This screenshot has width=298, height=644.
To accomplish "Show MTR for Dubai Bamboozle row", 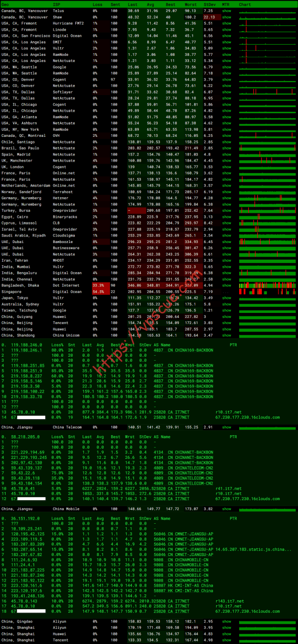I will 227,242.
